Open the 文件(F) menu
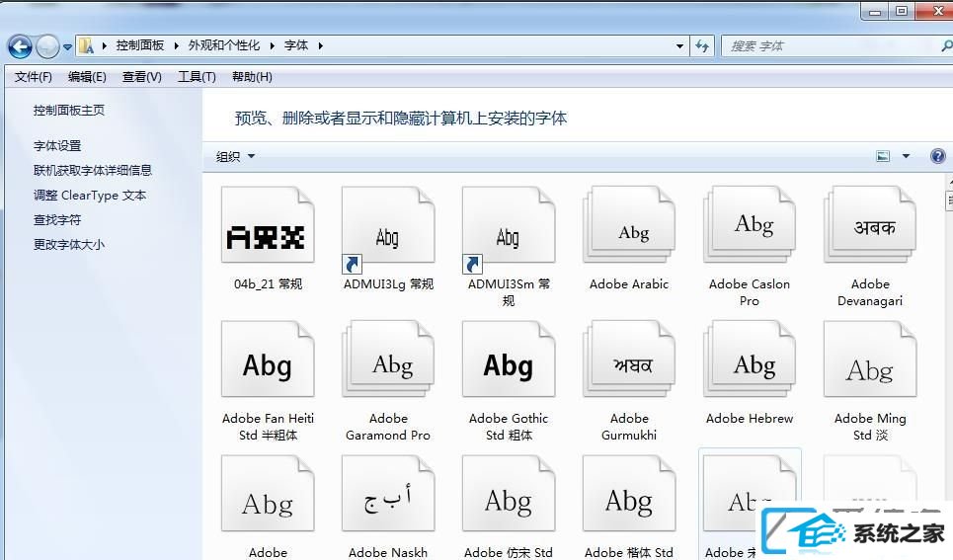 (34, 77)
